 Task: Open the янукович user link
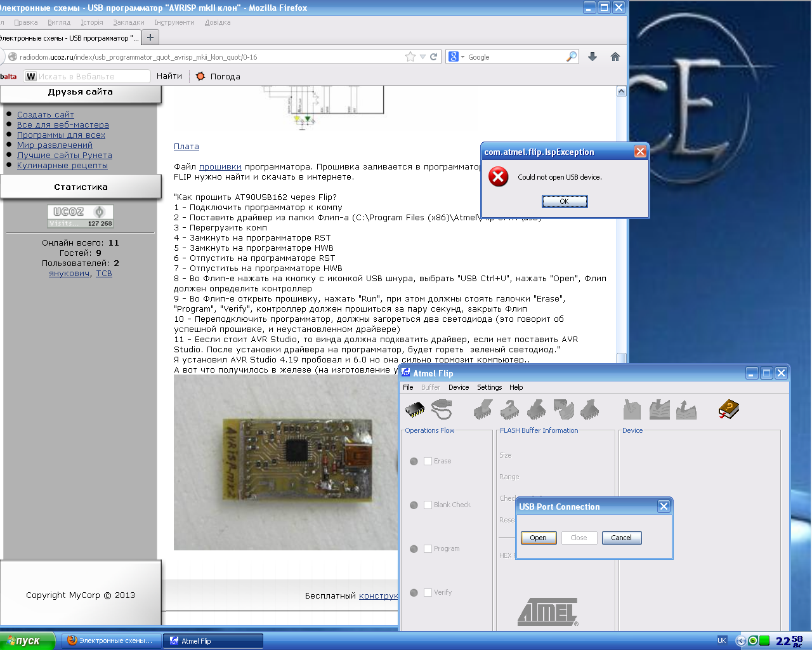coord(70,274)
